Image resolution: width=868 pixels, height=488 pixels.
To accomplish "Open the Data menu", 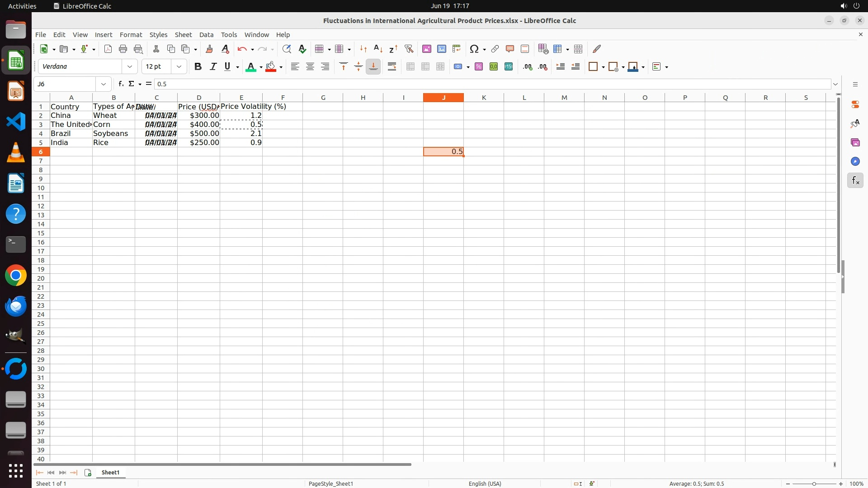I will [206, 34].
